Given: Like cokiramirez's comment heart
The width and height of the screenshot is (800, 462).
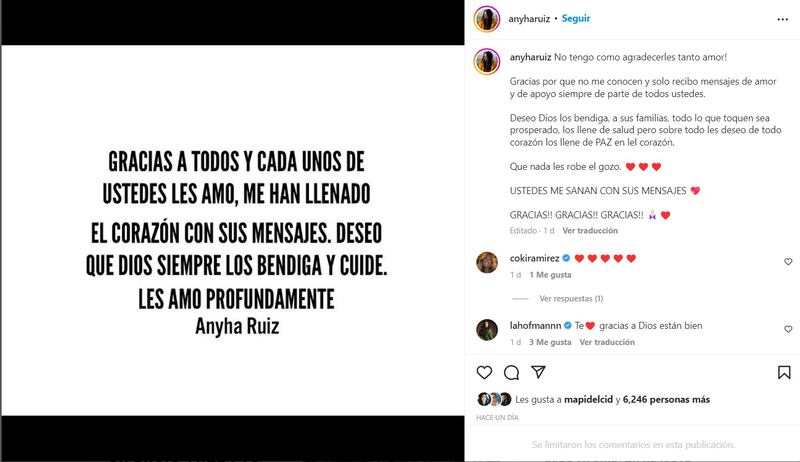Looking at the screenshot, I should [x=788, y=262].
